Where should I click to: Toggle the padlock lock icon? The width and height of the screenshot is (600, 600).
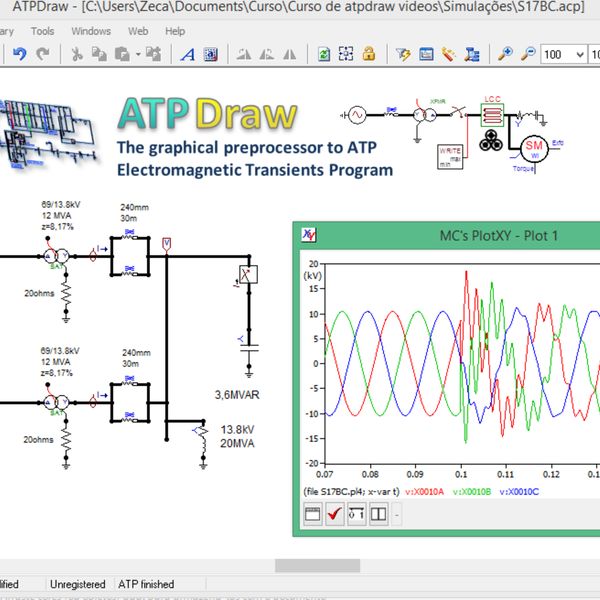click(x=369, y=54)
